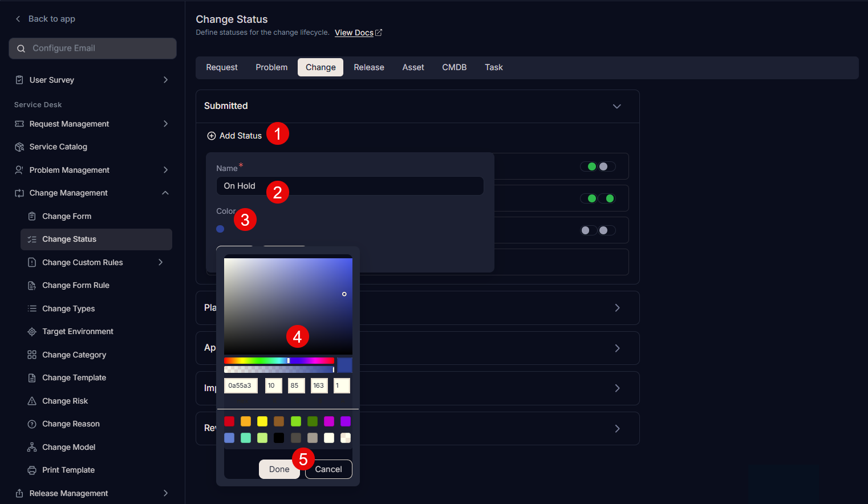The image size is (868, 504).
Task: Expand the User Survey sidebar chevron
Action: pyautogui.click(x=165, y=80)
